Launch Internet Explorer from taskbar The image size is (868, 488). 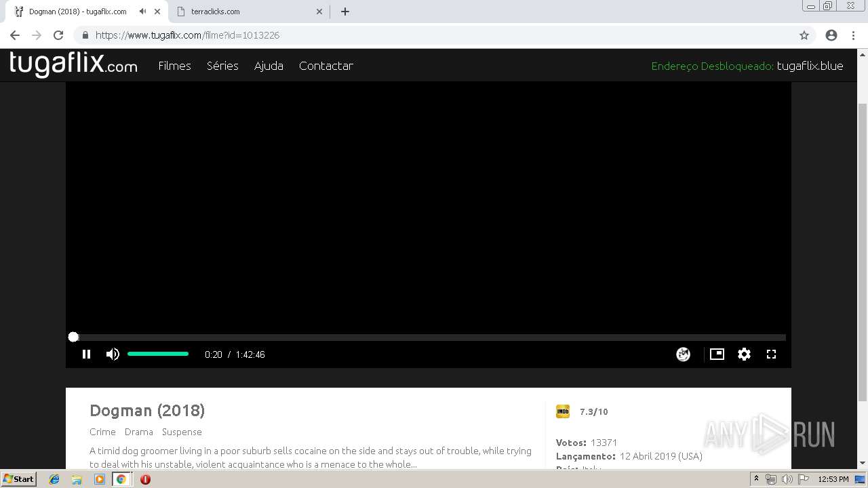54,479
